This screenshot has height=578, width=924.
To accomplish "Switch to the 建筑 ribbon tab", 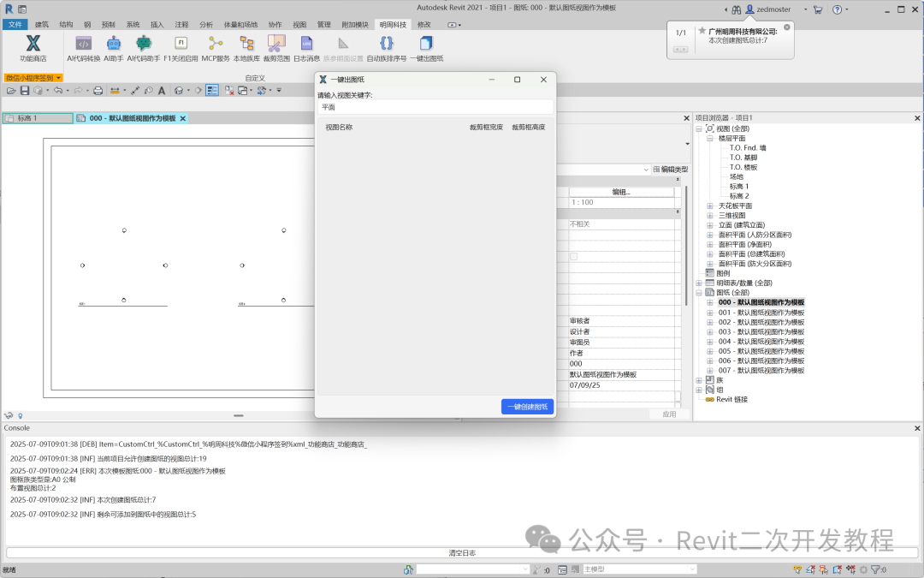I will 41,25.
